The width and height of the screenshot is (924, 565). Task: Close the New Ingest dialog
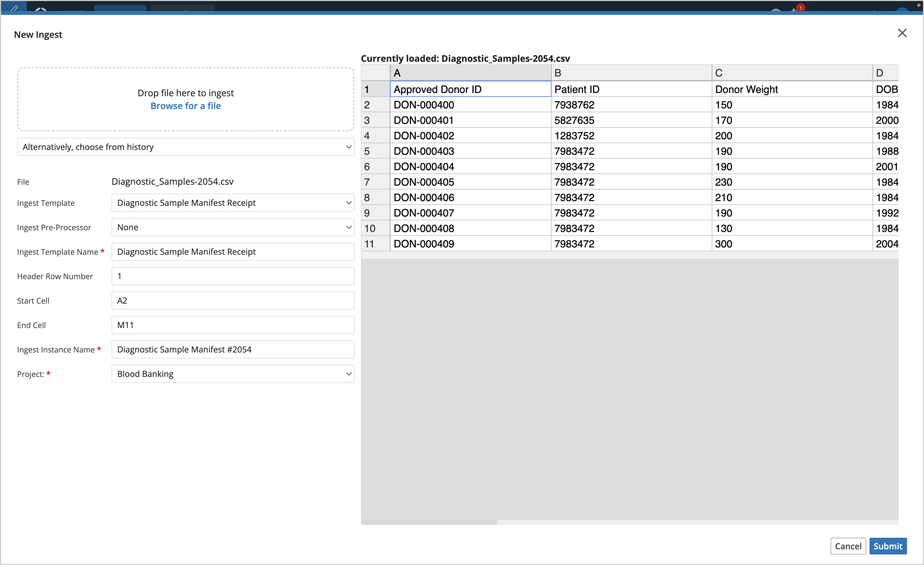(902, 33)
